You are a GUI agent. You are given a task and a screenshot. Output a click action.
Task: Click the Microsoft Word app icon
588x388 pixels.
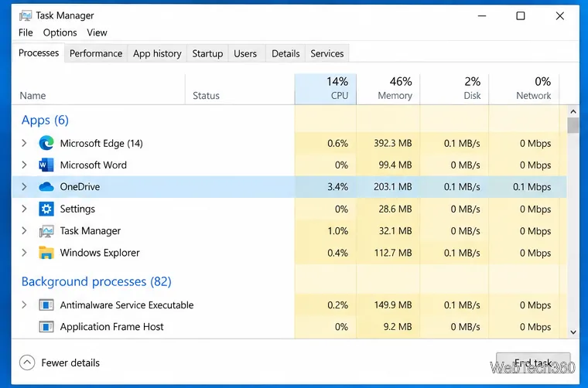[46, 165]
